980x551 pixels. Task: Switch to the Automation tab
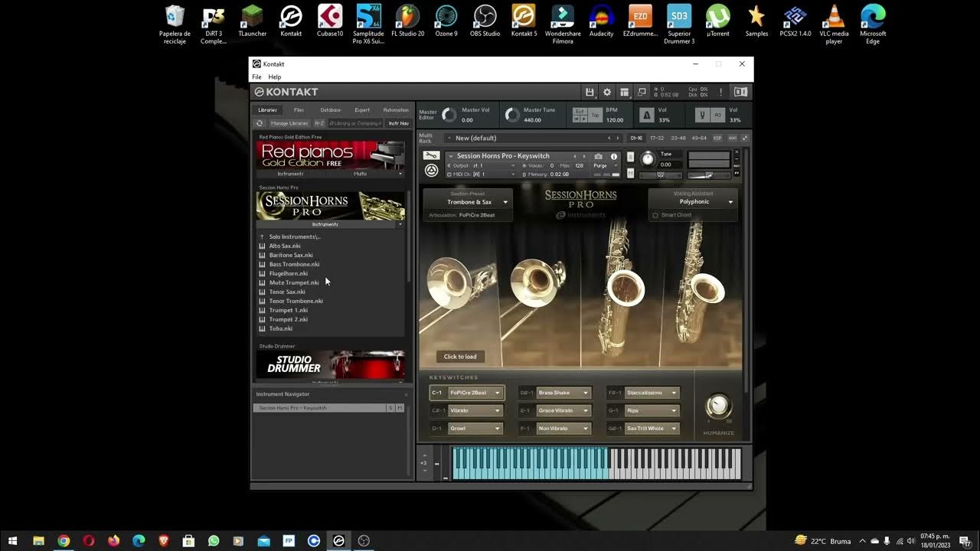click(396, 110)
